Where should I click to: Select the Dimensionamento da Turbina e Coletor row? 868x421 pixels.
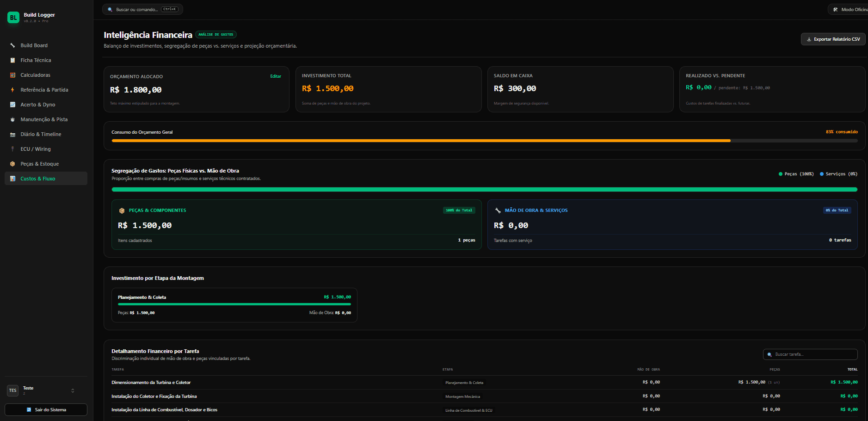click(x=484, y=383)
